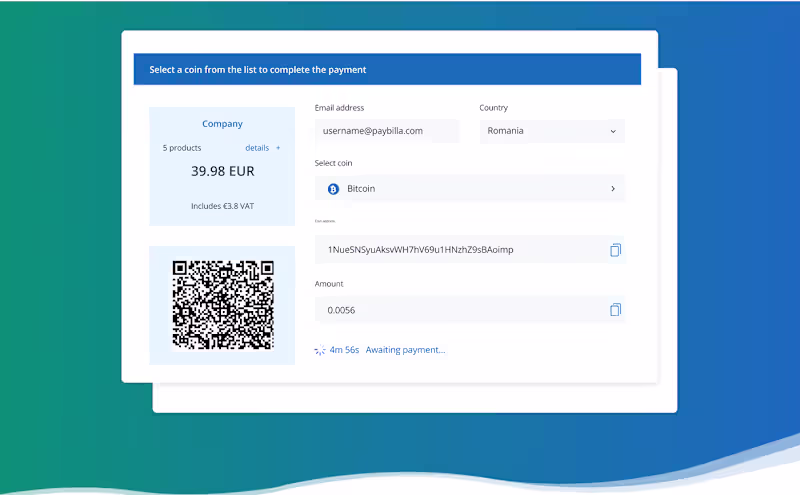Viewport: 800px width, 495px height.
Task: Click the payment instruction header banner
Action: click(387, 69)
